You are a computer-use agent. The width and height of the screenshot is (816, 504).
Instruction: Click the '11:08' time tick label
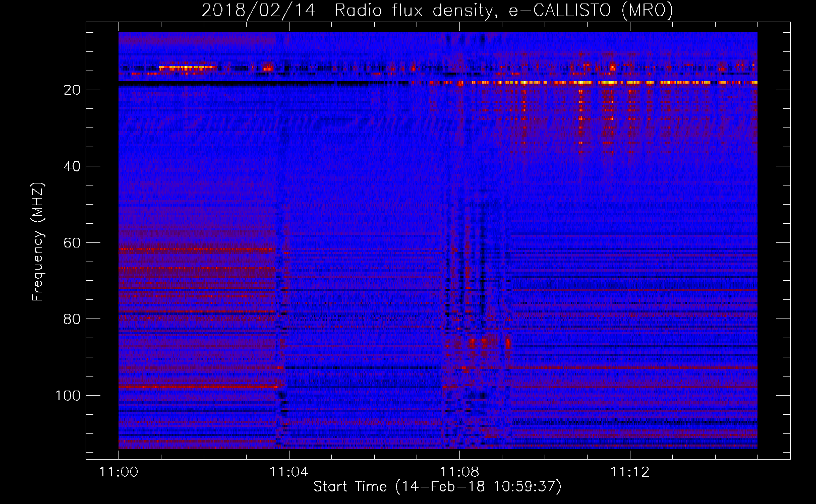459,472
